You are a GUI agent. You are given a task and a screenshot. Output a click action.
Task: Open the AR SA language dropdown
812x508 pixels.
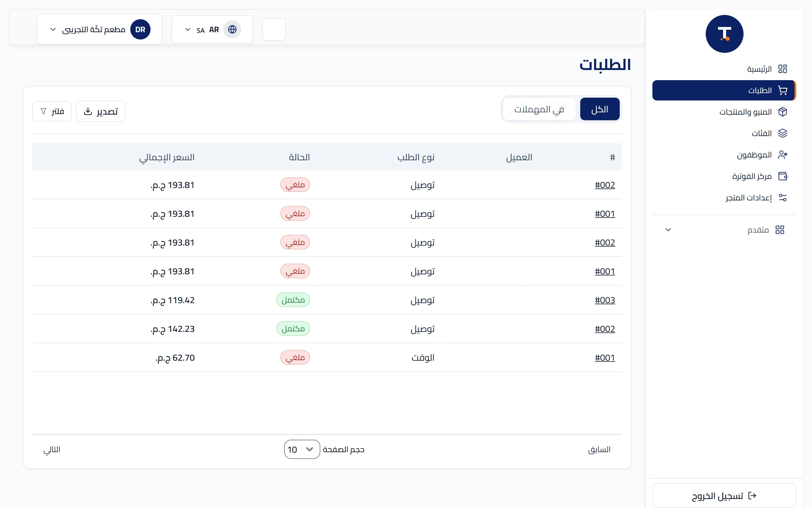pyautogui.click(x=212, y=30)
